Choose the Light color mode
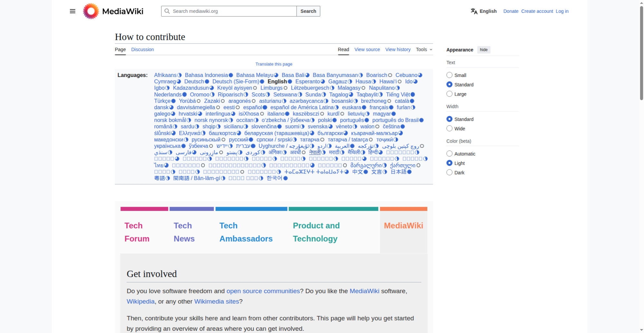This screenshot has height=333, width=644. pos(450,163)
